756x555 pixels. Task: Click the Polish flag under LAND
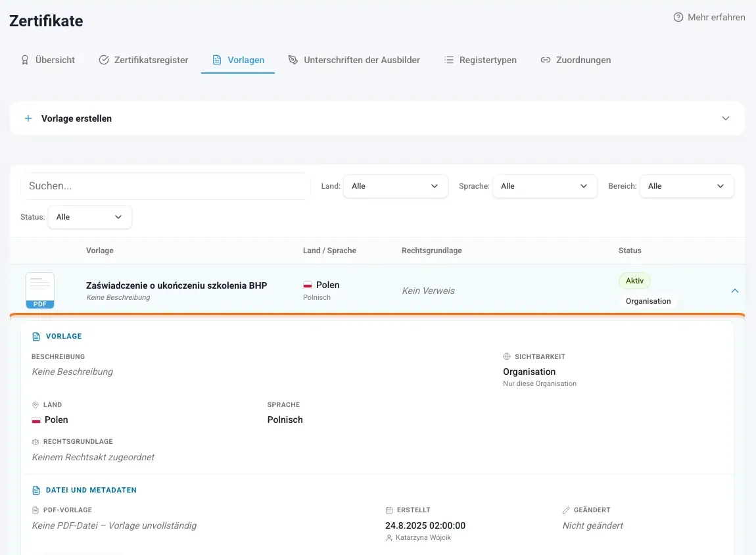point(36,420)
